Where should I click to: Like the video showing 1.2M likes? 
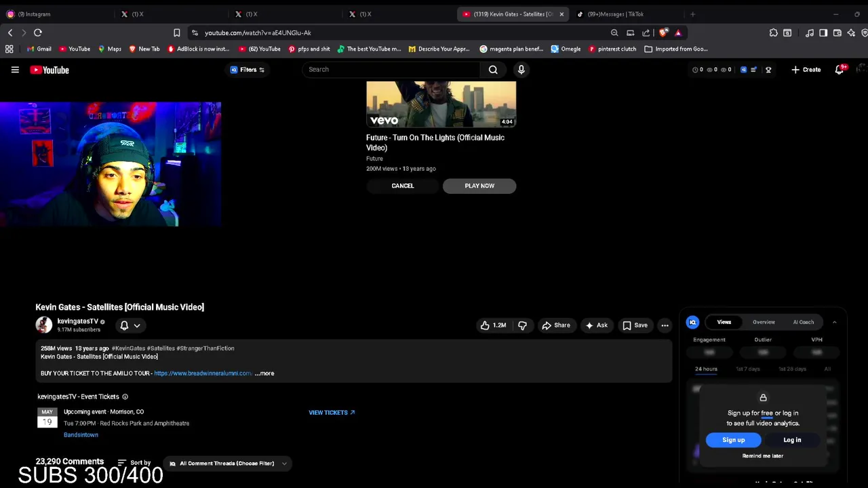(x=493, y=325)
